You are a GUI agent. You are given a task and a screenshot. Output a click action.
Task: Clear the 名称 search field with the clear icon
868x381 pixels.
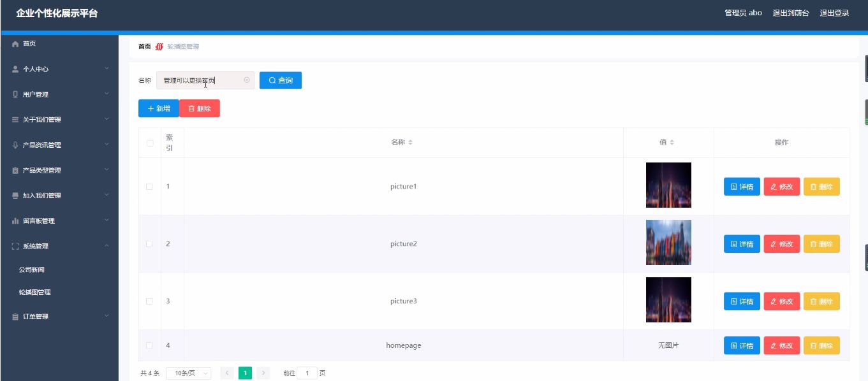(x=247, y=80)
